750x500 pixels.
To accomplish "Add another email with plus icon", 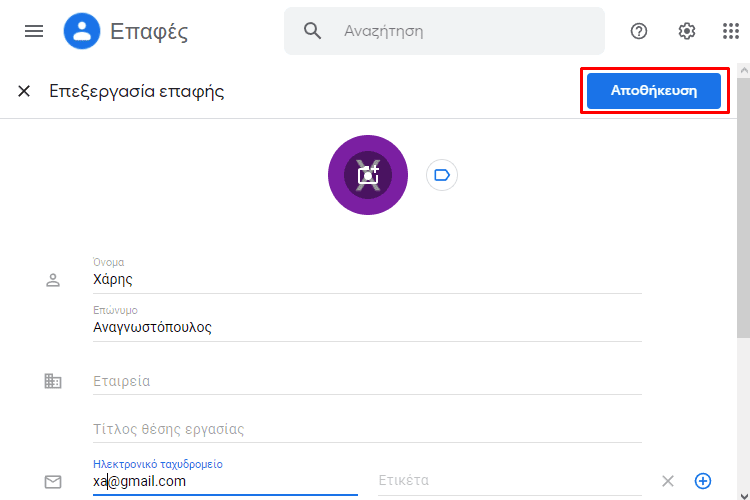I will (703, 481).
